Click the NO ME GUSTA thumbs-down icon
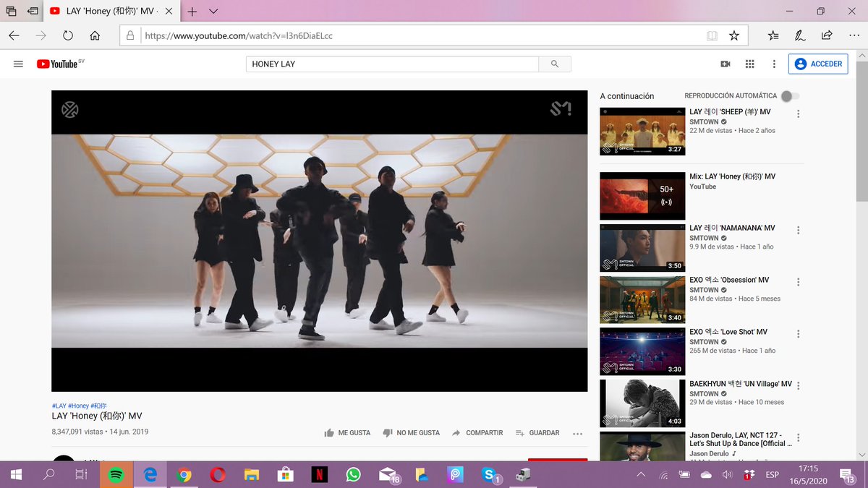 [388, 433]
